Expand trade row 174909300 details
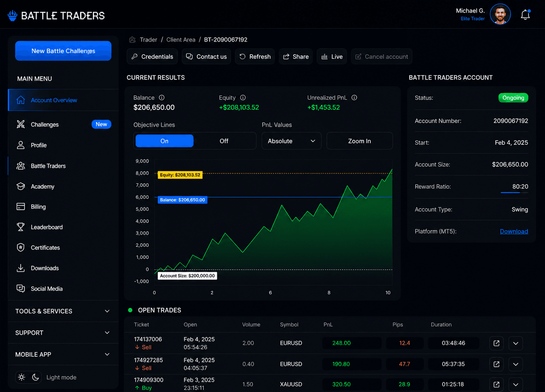This screenshot has height=392, width=545. (x=516, y=385)
